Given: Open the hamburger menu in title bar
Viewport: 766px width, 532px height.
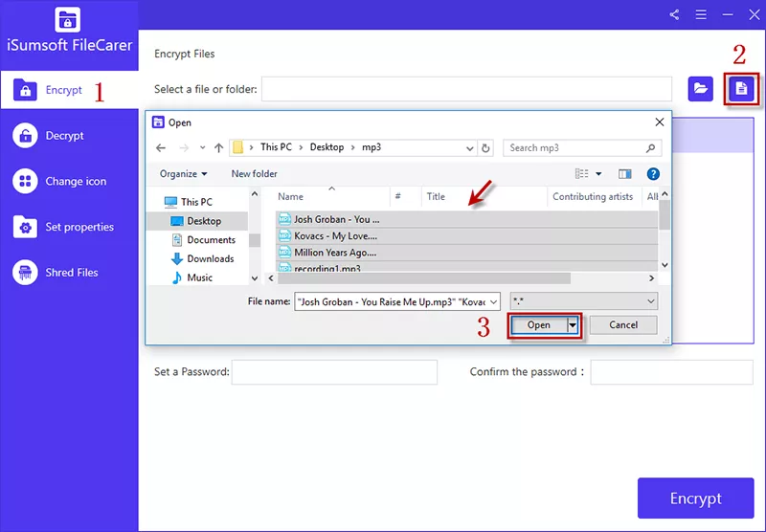Looking at the screenshot, I should coord(701,14).
